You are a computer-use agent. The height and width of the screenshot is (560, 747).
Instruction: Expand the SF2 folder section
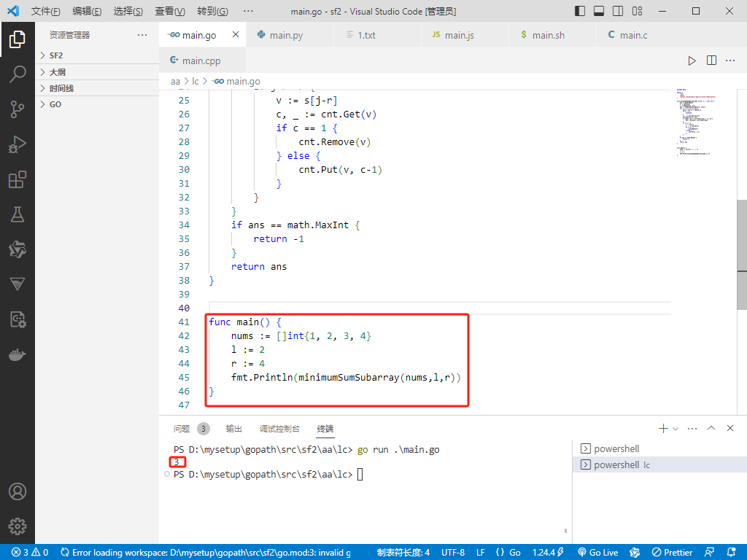[x=97, y=55]
